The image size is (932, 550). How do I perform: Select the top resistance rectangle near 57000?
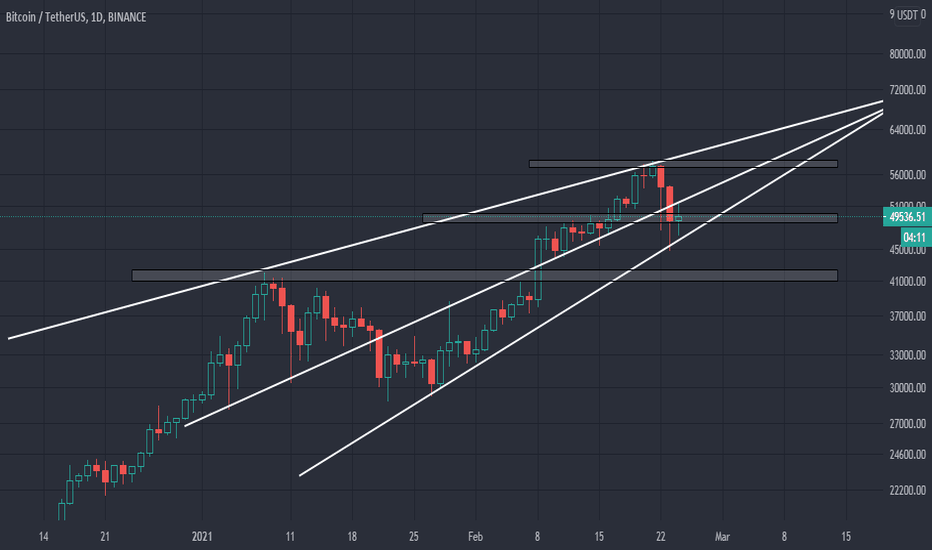point(683,164)
